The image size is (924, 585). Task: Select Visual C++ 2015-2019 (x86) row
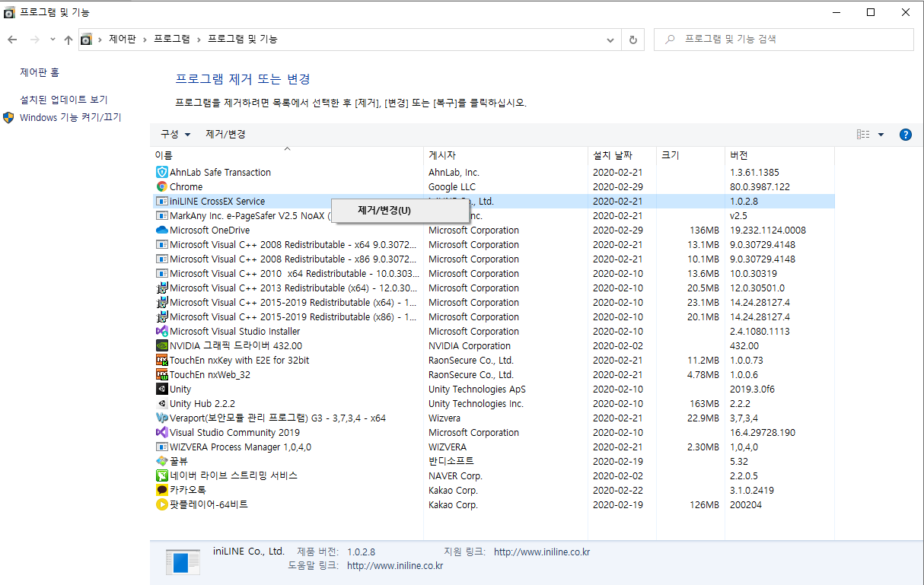492,317
